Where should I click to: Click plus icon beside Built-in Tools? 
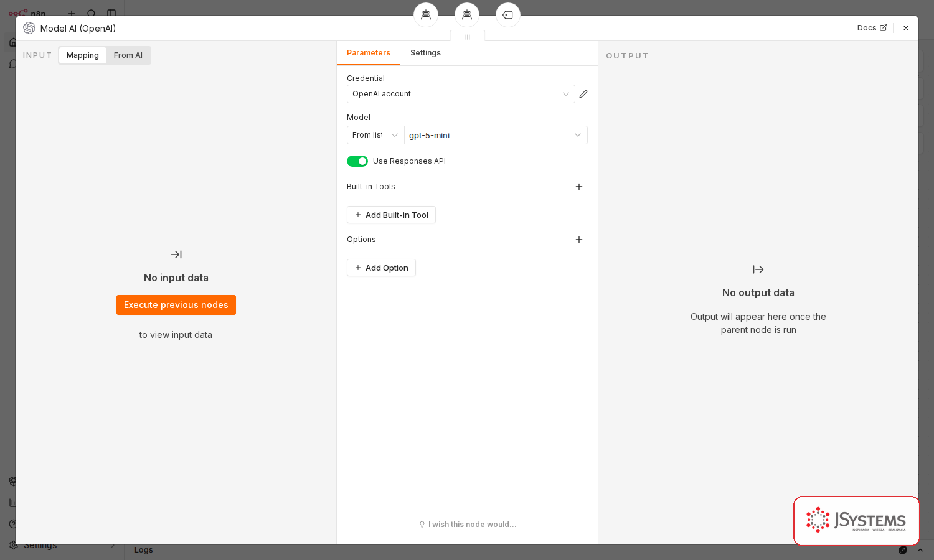coord(579,187)
